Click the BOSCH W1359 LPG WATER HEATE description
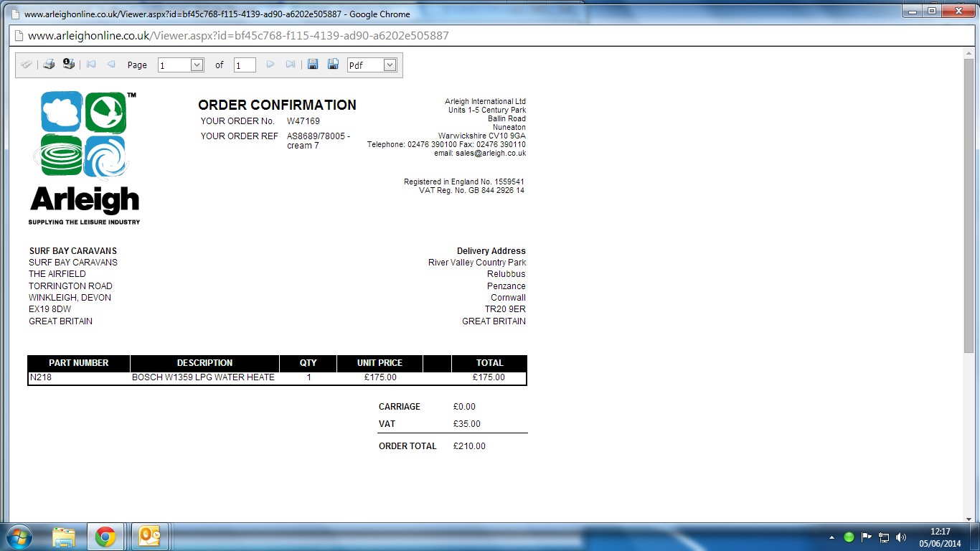 coord(203,377)
